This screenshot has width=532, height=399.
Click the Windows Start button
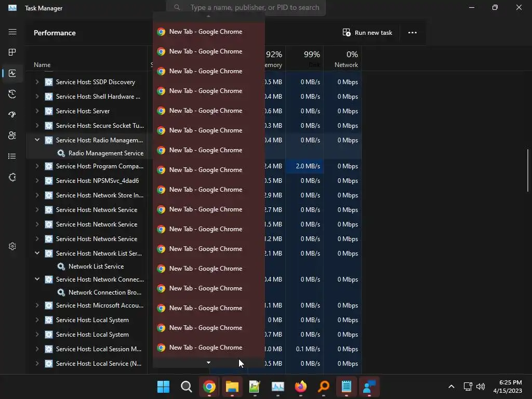click(163, 387)
